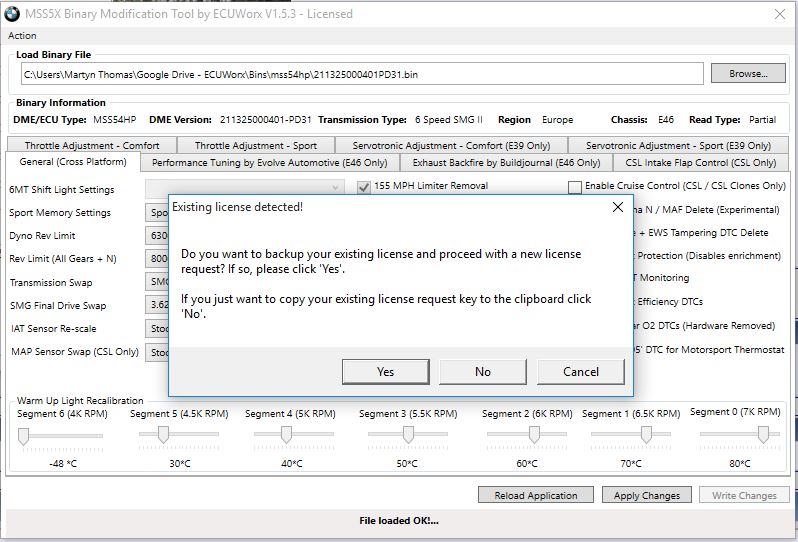
Task: Toggle 155 MPH Limiter Removal checkbox
Action: click(363, 187)
